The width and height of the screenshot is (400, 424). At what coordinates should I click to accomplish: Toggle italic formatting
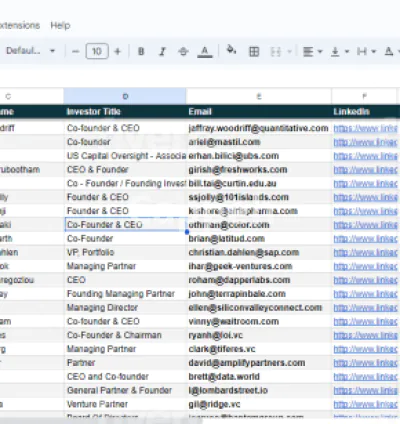click(162, 51)
